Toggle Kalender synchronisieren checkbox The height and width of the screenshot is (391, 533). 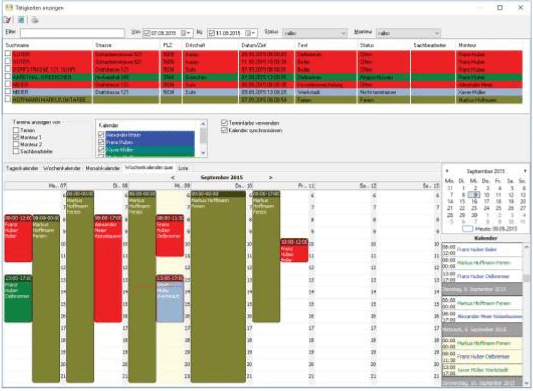224,130
